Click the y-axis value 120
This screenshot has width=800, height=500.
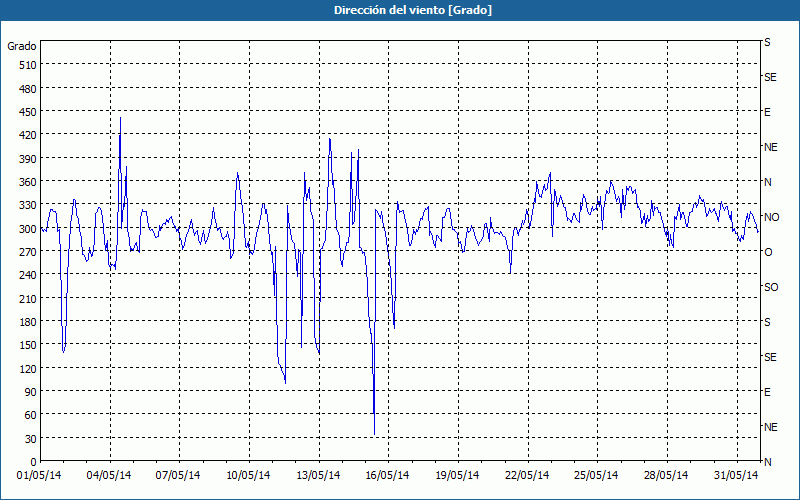click(28, 368)
